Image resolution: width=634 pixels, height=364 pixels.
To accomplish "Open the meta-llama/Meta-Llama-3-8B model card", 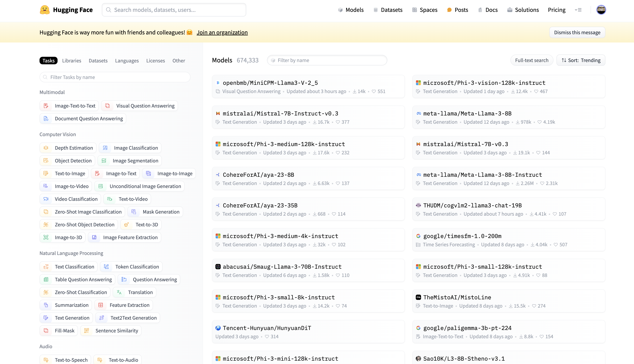I will pos(467,114).
